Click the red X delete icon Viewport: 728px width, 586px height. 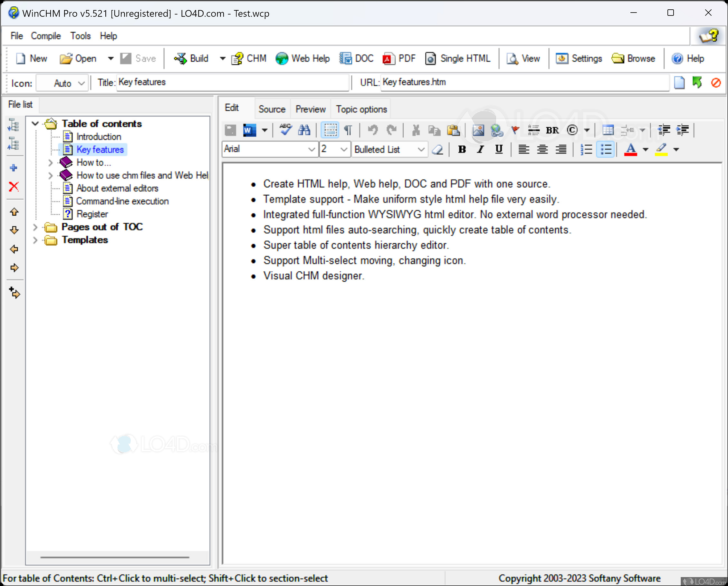click(14, 186)
